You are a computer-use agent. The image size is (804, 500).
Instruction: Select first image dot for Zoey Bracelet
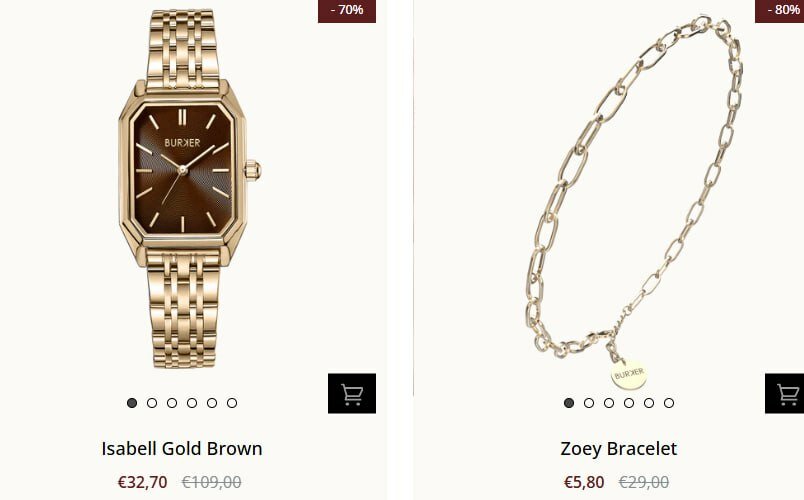pyautogui.click(x=569, y=403)
